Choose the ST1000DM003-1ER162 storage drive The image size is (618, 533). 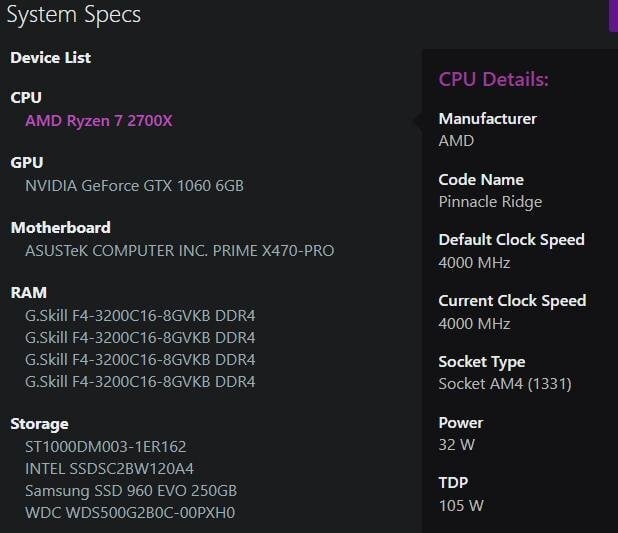[x=106, y=447]
